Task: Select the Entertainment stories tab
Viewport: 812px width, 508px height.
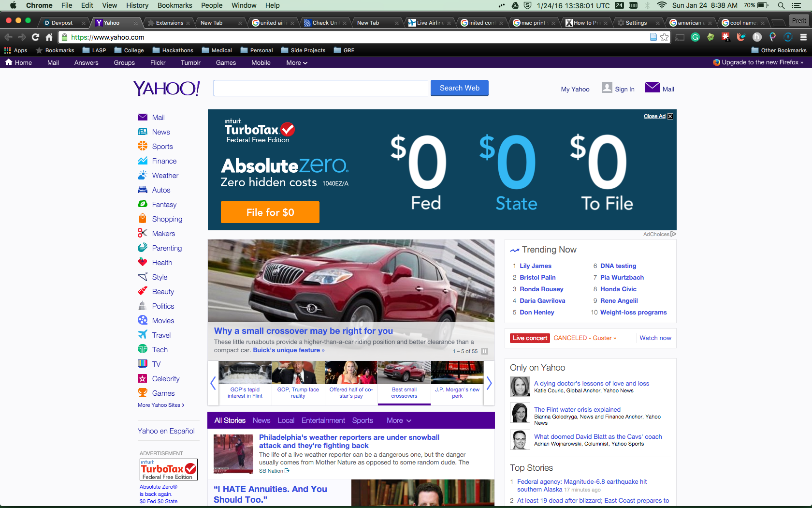Action: [323, 420]
